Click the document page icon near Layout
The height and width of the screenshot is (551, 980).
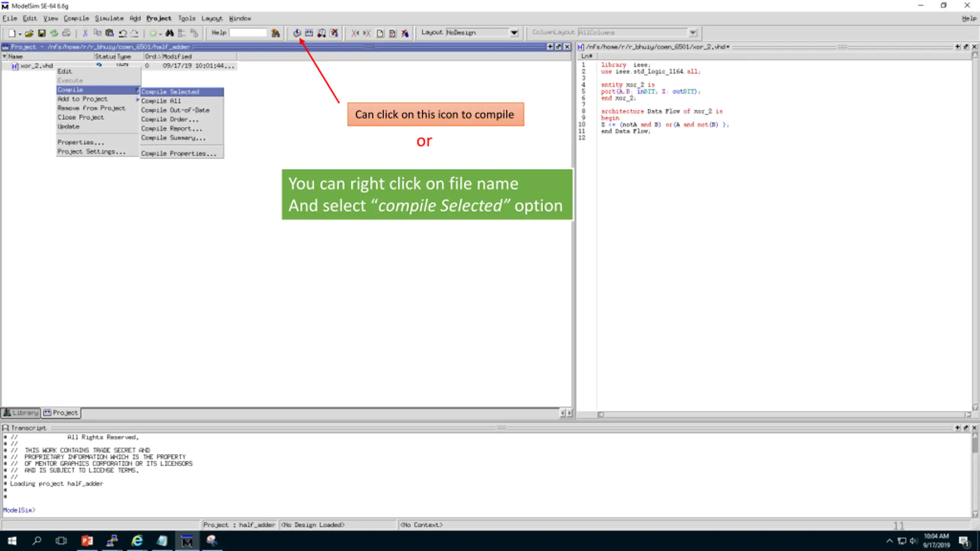point(380,33)
